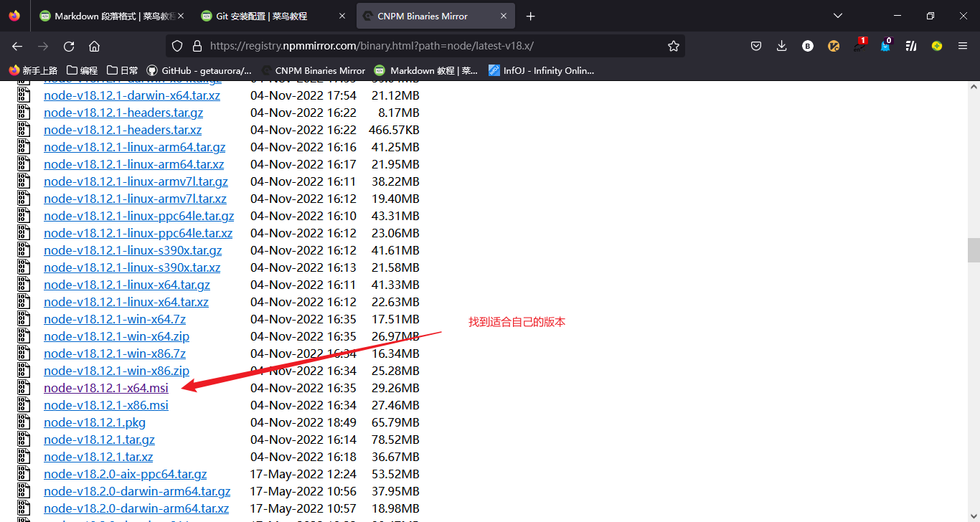Image resolution: width=980 pixels, height=522 pixels.
Task: Click the Firefox logo icon in tab strip
Action: pyautogui.click(x=14, y=16)
